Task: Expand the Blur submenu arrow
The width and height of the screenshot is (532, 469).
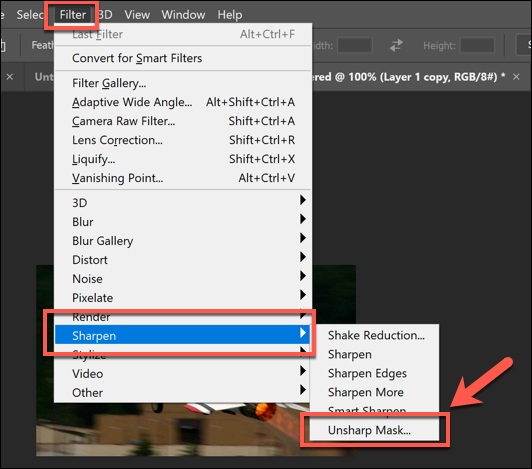Action: click(x=303, y=219)
